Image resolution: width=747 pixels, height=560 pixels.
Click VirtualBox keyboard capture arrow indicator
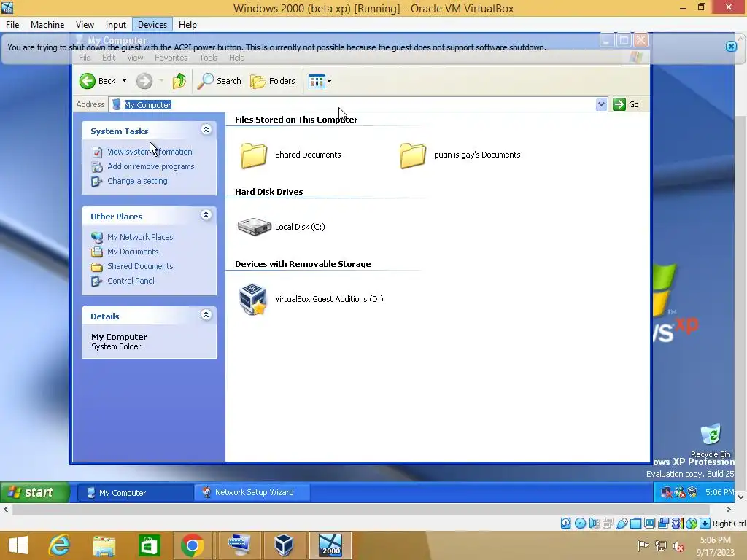tap(705, 524)
